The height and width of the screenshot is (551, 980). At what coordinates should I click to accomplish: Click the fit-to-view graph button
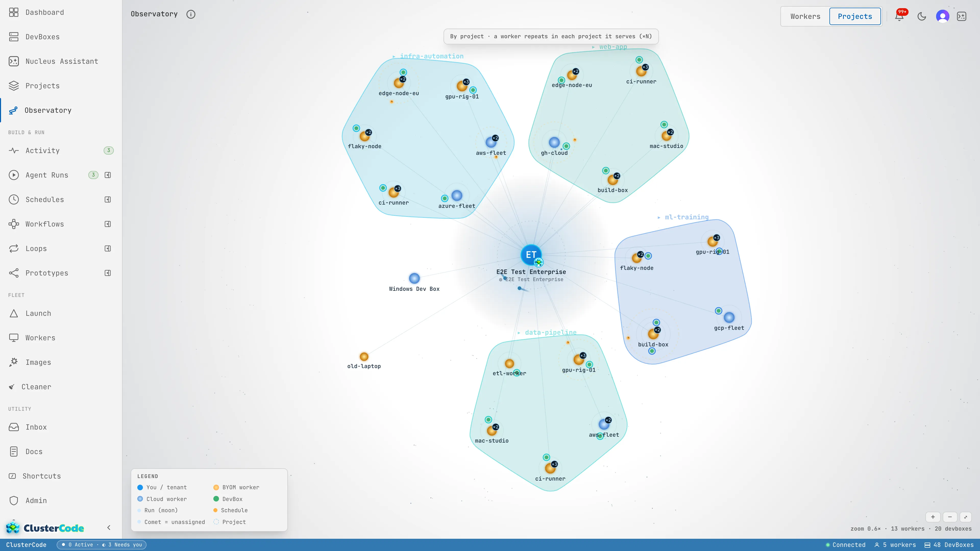(965, 517)
